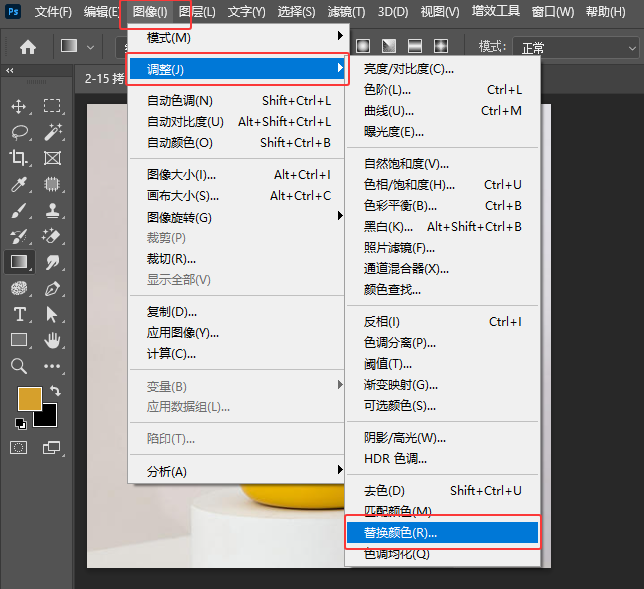Screen dimensions: 644x589
Task: Open the blend mode dropdown showing 正常
Action: pos(576,48)
